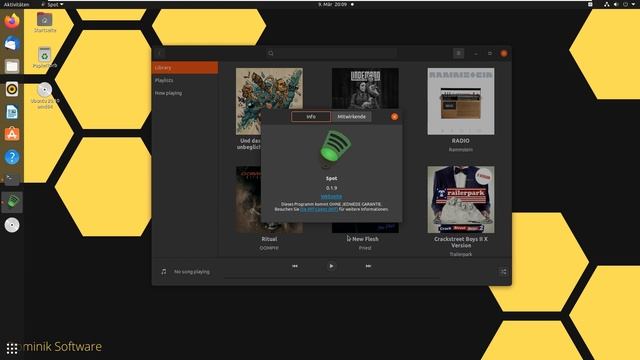The width and height of the screenshot is (640, 360).
Task: Click the network icon in system tray
Action: click(607, 4)
